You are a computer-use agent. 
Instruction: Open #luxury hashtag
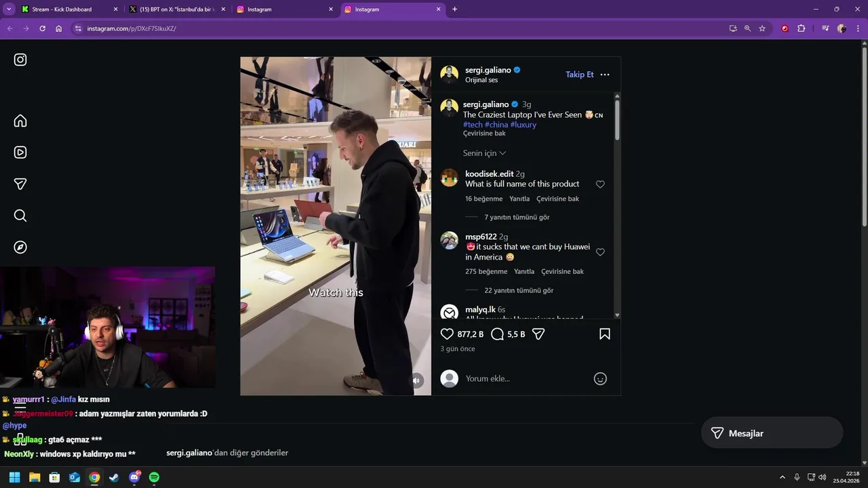point(524,125)
